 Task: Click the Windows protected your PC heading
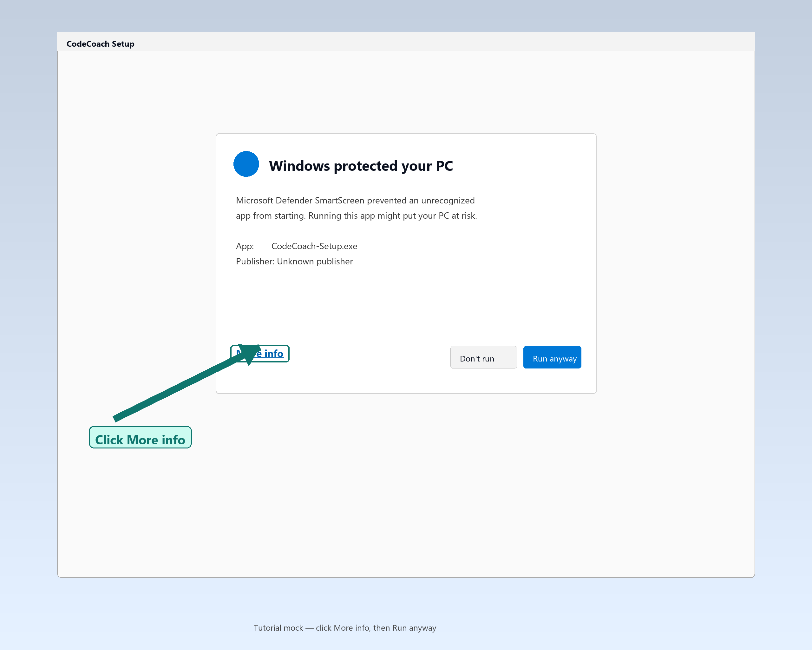361,166
